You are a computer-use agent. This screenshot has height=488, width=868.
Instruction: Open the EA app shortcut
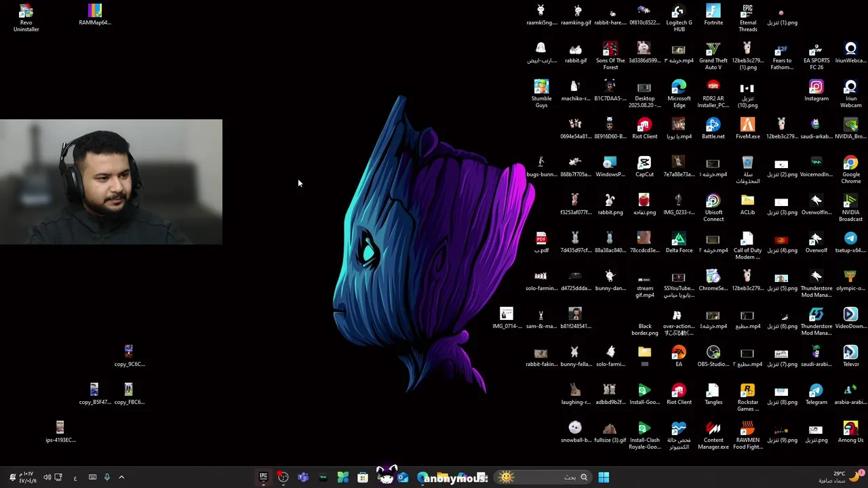[679, 357]
